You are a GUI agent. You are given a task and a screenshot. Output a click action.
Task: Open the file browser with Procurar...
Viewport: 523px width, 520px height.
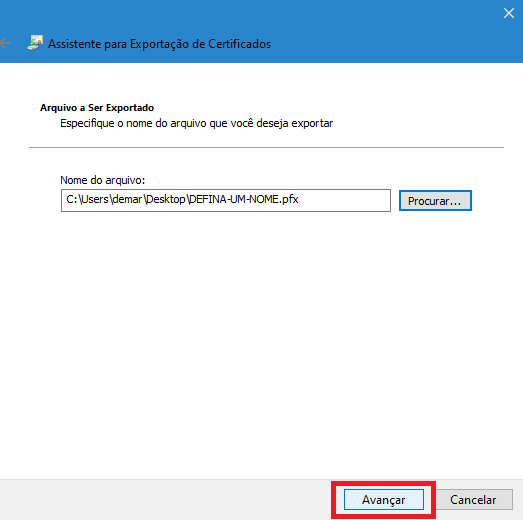(435, 200)
